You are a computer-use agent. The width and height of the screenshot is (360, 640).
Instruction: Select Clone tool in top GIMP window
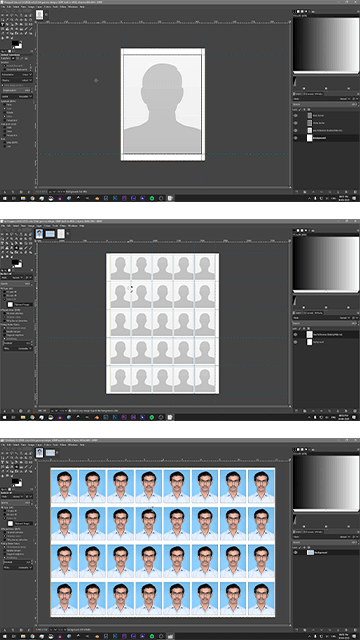coord(21,33)
